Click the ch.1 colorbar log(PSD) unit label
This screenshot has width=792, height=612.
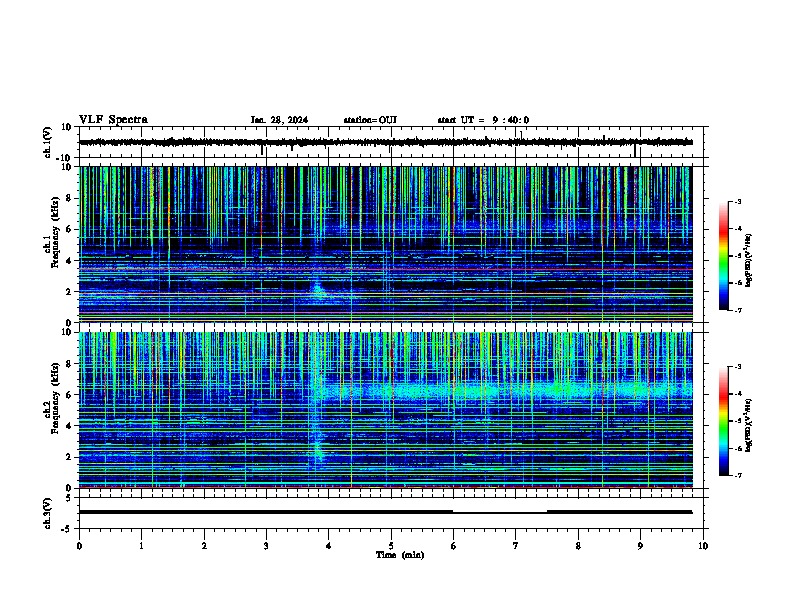click(749, 260)
